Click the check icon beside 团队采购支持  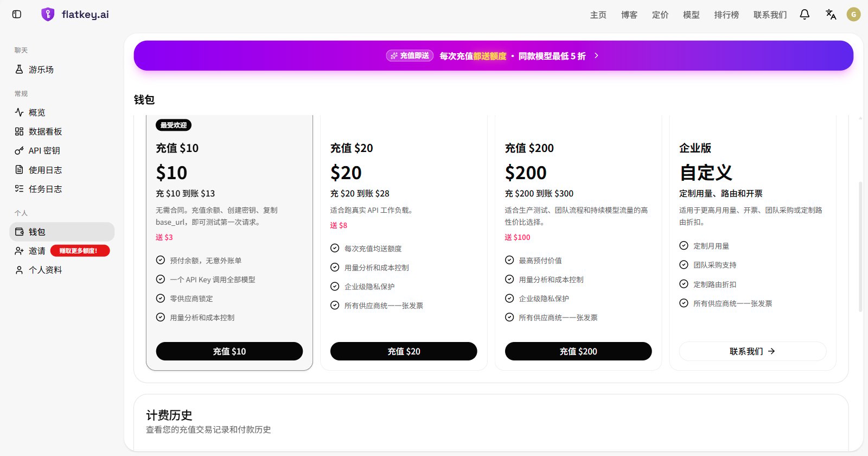(x=684, y=264)
